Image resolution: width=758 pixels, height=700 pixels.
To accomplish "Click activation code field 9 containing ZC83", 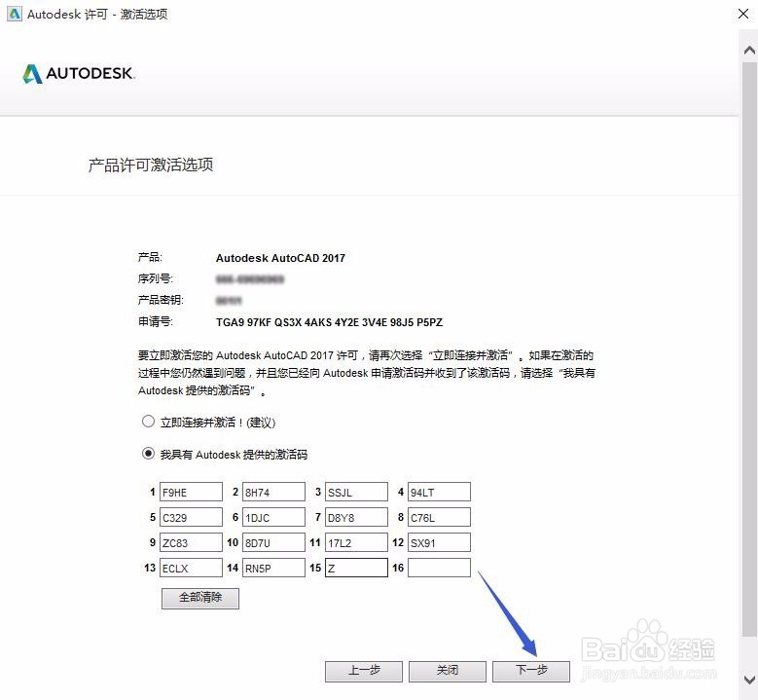I will 191,542.
